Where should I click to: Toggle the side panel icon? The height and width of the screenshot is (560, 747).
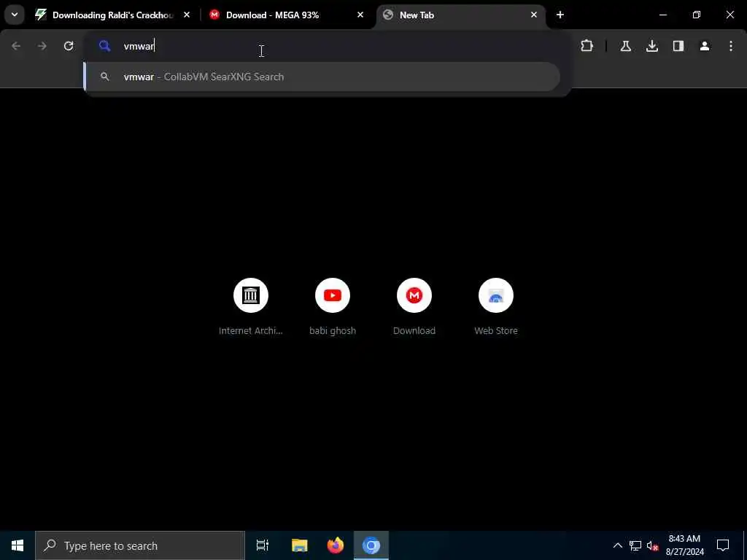point(678,46)
